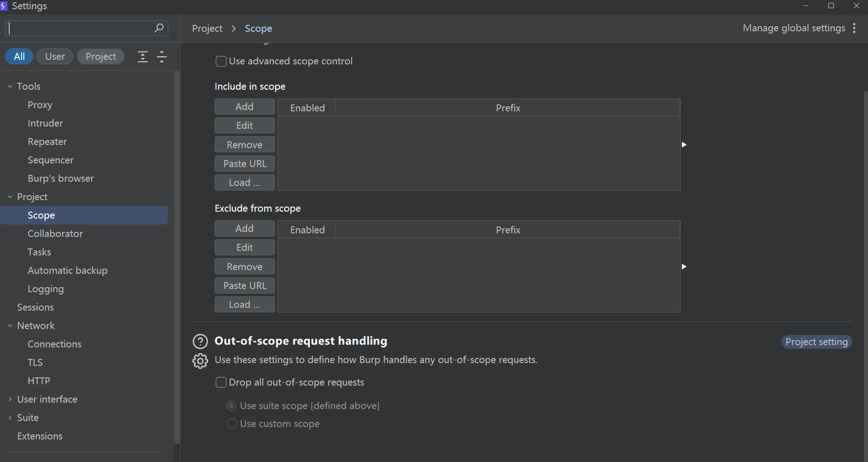
Task: Check Drop all out-of-scope requests
Action: click(x=221, y=382)
